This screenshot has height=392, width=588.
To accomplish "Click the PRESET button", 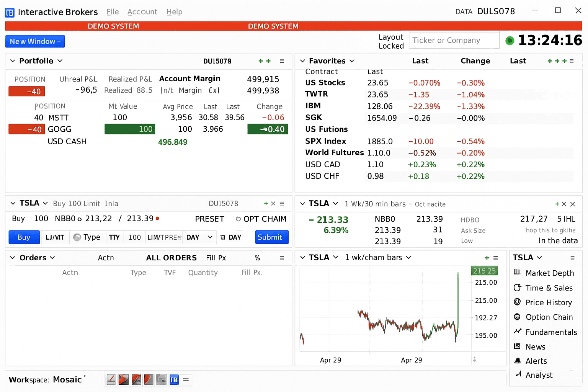I will click(209, 219).
